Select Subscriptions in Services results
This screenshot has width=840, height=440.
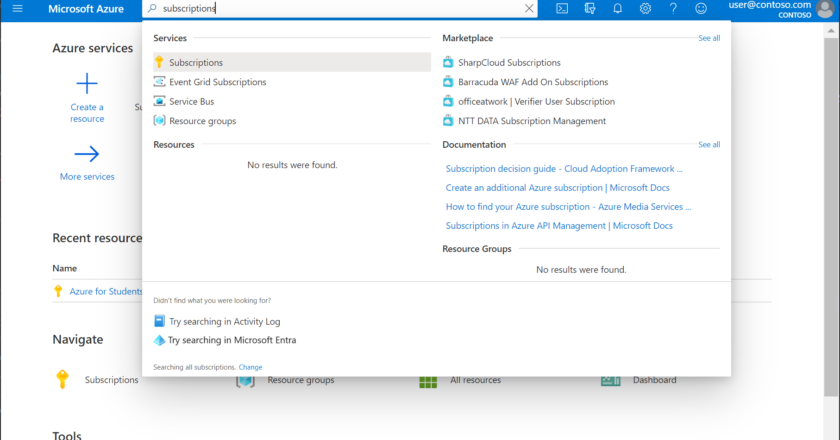tap(292, 62)
